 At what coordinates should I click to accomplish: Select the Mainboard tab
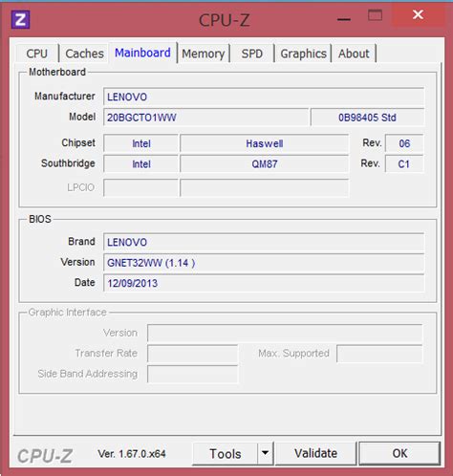tap(142, 53)
